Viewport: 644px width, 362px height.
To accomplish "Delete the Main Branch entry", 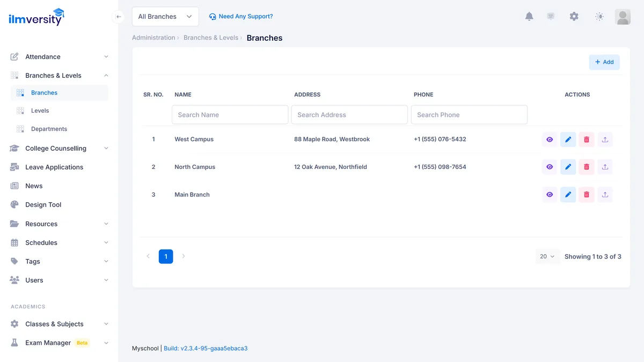I will point(587,195).
